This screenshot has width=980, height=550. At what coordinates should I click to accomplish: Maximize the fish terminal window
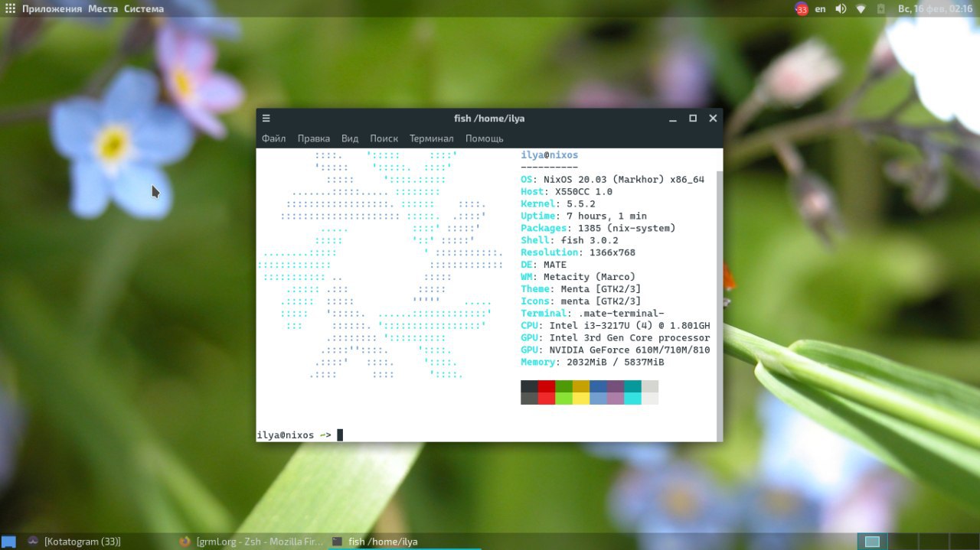693,119
